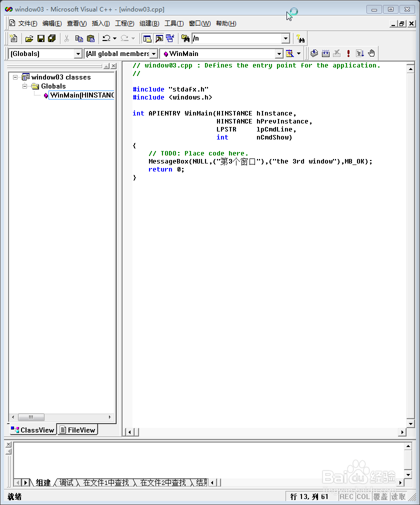The image size is (420, 505).
Task: Insert a breakpoint with the hand icon
Action: [x=371, y=53]
